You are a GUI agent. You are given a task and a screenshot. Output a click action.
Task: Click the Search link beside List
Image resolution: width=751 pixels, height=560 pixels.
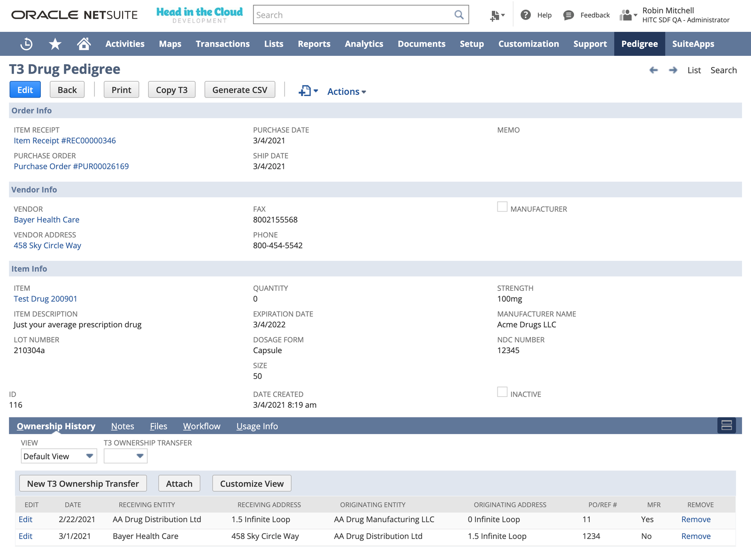tap(724, 70)
